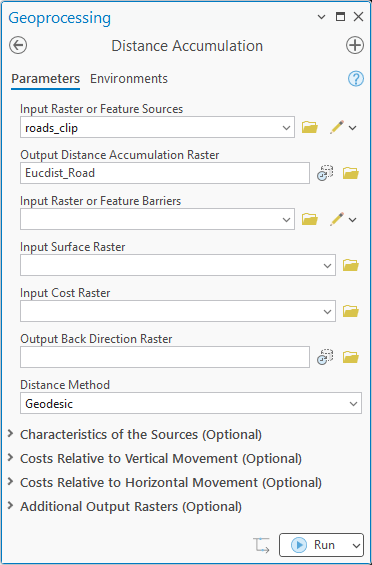Open the Run button dropdown arrow

tap(356, 546)
